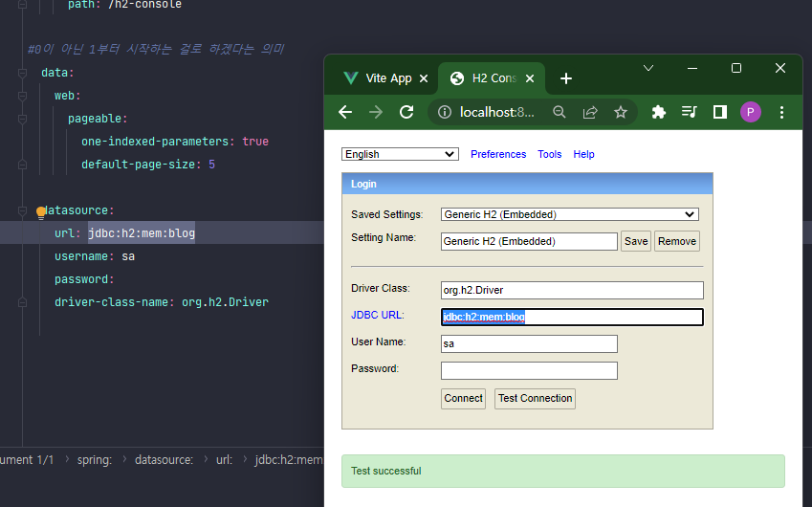Click the url: breadcrumb item
Image resolution: width=812 pixels, height=507 pixels.
click(224, 460)
